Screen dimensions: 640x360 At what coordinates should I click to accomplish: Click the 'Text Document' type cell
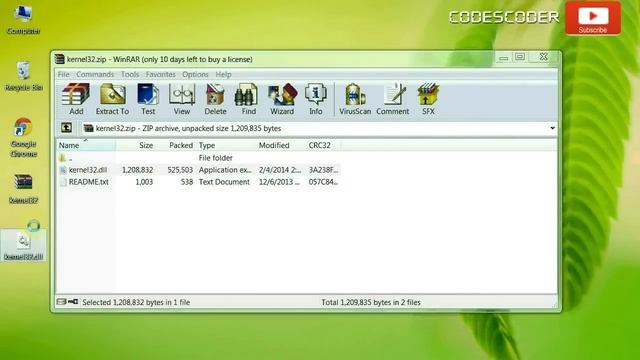[x=224, y=182]
